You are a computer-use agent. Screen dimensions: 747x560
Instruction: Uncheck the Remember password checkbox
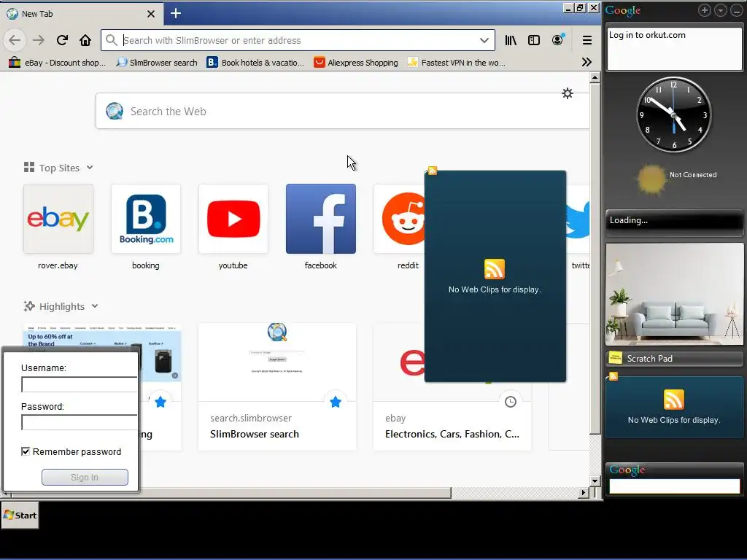pyautogui.click(x=26, y=451)
